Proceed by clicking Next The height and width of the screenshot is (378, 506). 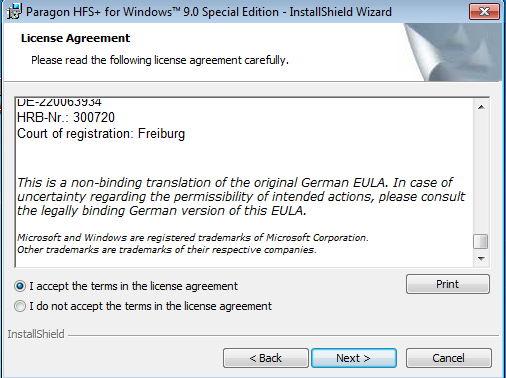tap(354, 358)
